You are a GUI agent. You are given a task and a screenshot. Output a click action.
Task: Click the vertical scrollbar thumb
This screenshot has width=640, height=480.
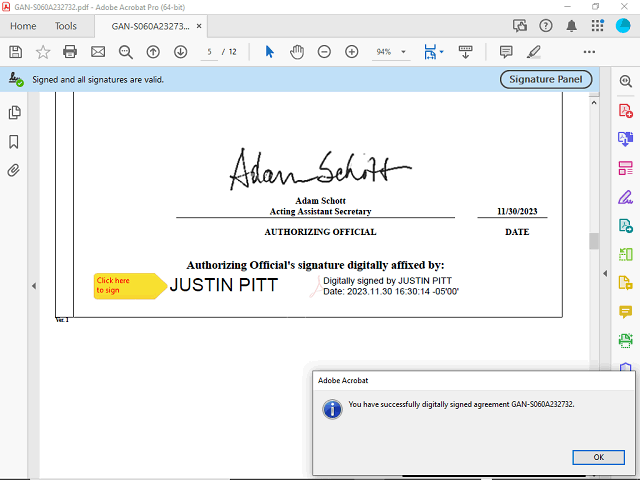594,241
